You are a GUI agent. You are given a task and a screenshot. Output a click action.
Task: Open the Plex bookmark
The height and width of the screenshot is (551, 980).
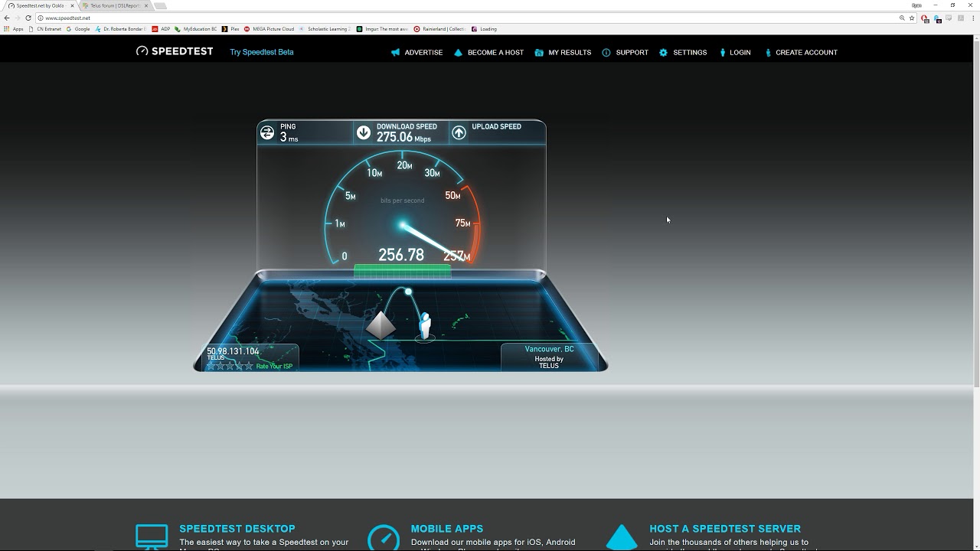(230, 29)
